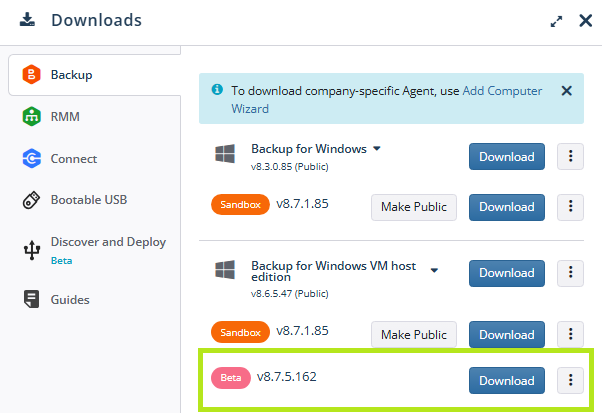The width and height of the screenshot is (602, 413).
Task: Open kebab menu for VM host sandbox build
Action: click(x=571, y=335)
